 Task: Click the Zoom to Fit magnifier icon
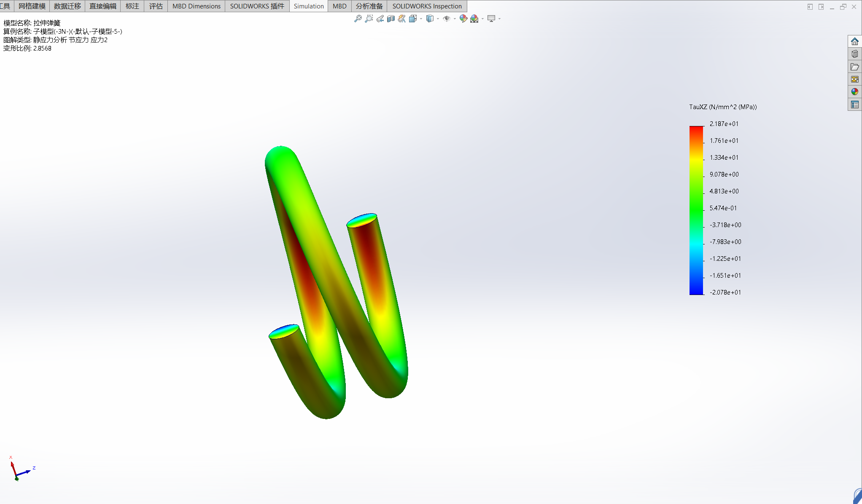tap(358, 19)
